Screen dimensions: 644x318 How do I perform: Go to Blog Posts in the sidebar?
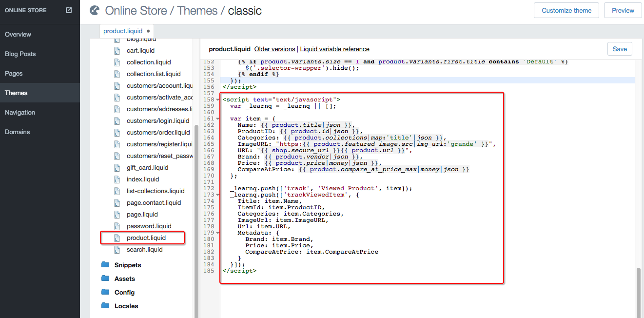pyautogui.click(x=20, y=54)
